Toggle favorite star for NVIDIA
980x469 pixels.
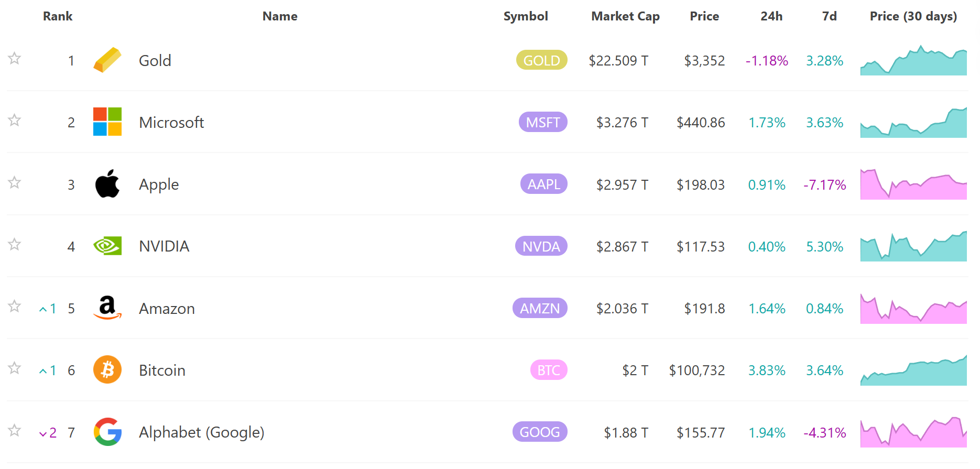tap(15, 244)
